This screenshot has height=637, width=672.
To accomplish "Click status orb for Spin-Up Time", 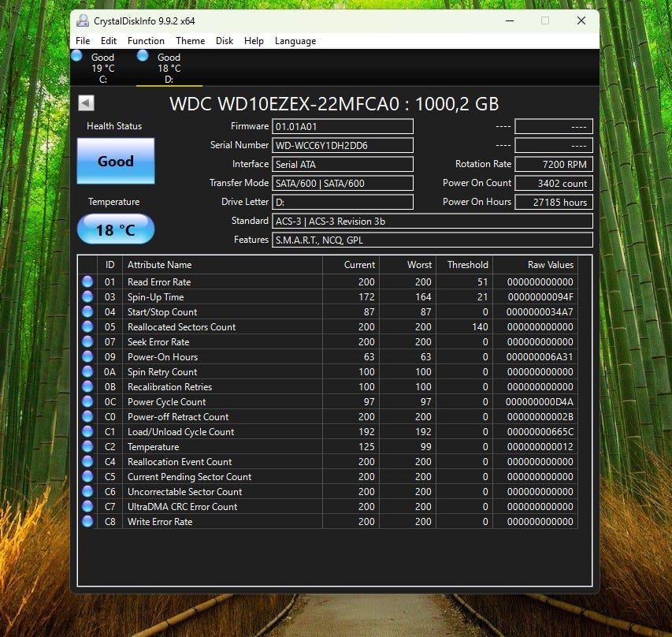I will [87, 297].
